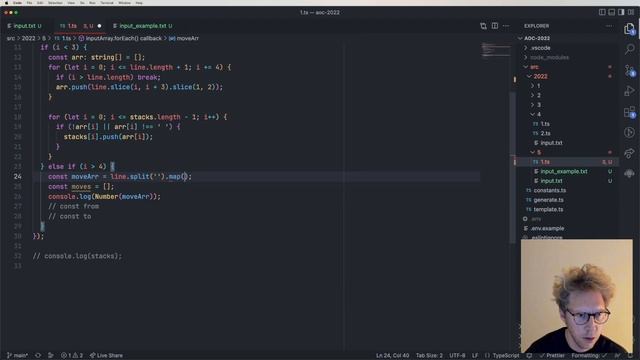The width and height of the screenshot is (640, 360).
Task: Open the Apple menu
Action: coord(6,3)
